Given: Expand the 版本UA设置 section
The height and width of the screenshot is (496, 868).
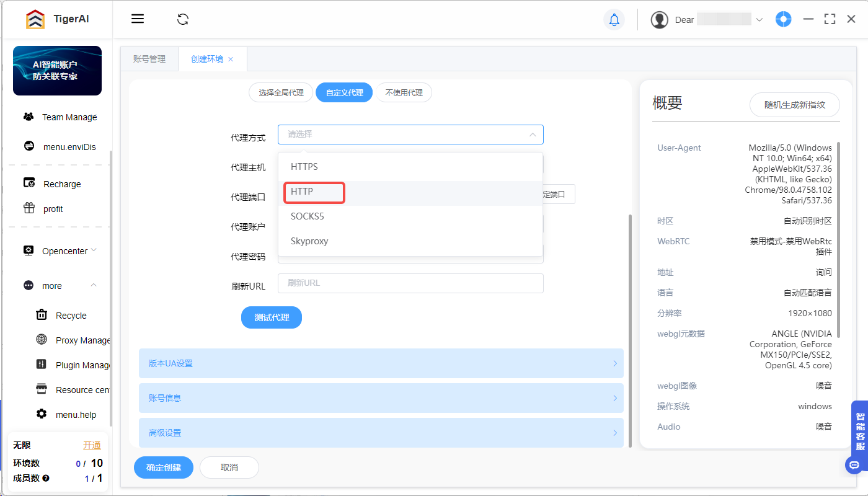Looking at the screenshot, I should coord(381,363).
